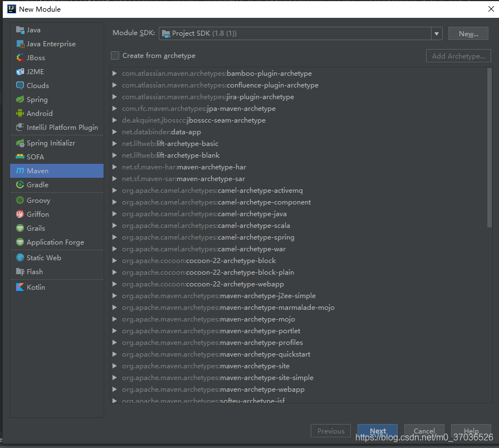Click the JBoss icon in sidebar
Image resolution: width=499 pixels, height=448 pixels.
(x=20, y=57)
